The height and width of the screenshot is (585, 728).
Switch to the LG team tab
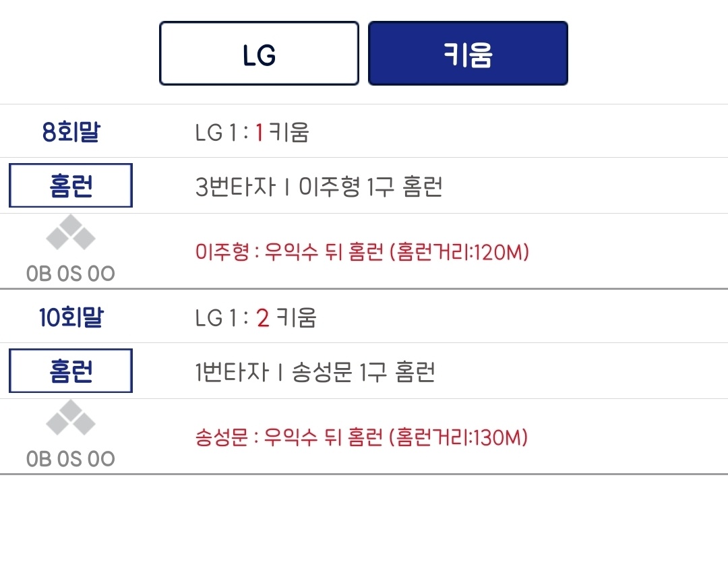(x=259, y=54)
